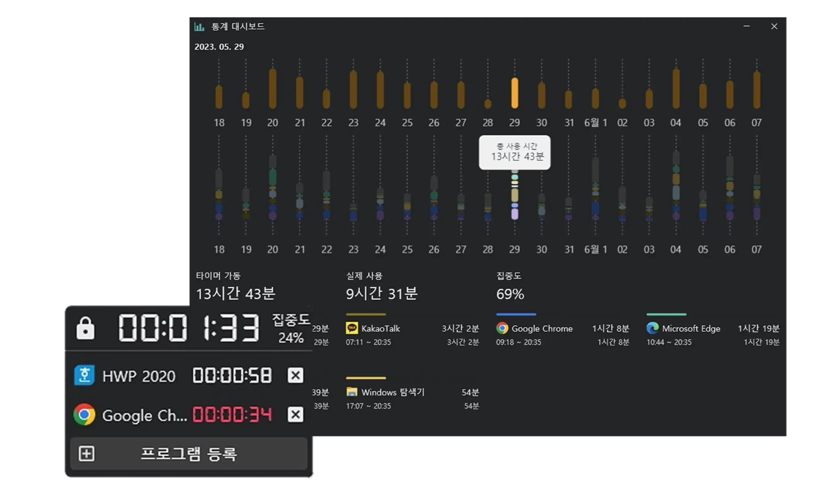The width and height of the screenshot is (820, 504).
Task: Click the 총 사용 시간 tooltip
Action: point(515,152)
